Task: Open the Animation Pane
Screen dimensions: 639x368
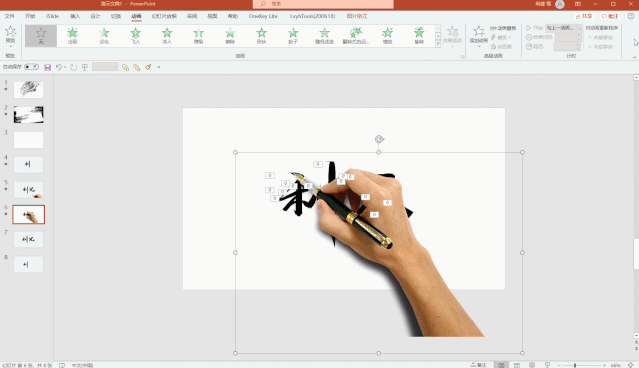Action: pos(503,28)
